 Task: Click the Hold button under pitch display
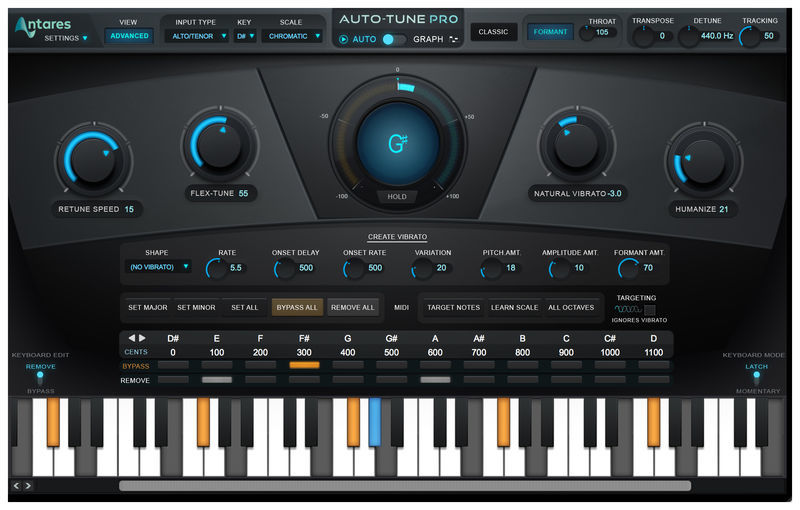click(x=397, y=196)
